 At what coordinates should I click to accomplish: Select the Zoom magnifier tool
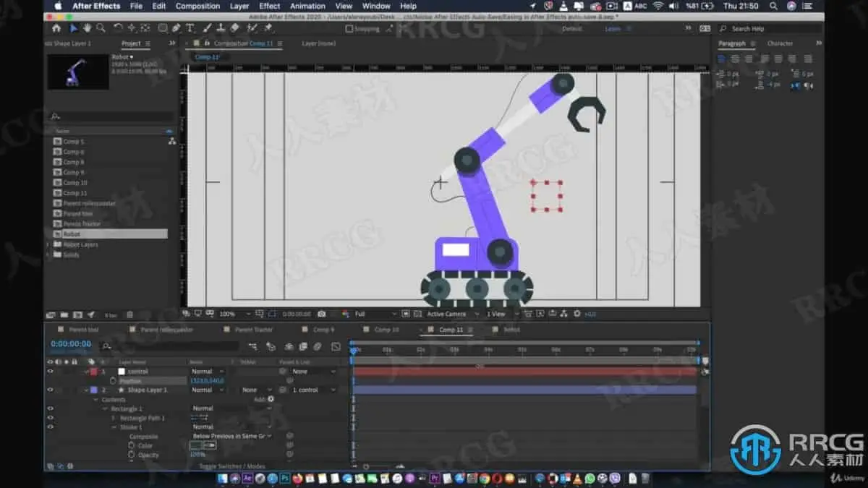[101, 28]
